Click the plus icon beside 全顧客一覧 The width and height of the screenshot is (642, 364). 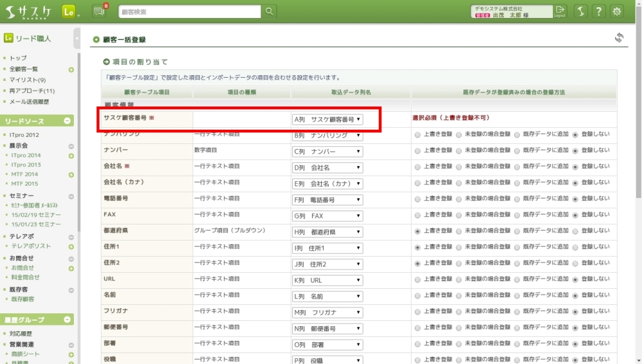coord(71,69)
